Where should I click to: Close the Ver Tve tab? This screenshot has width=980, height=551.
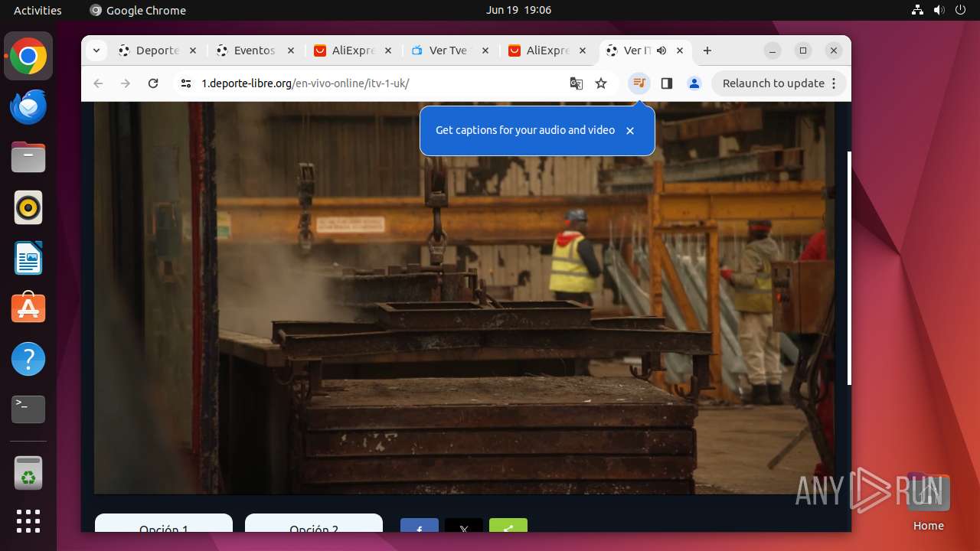485,51
